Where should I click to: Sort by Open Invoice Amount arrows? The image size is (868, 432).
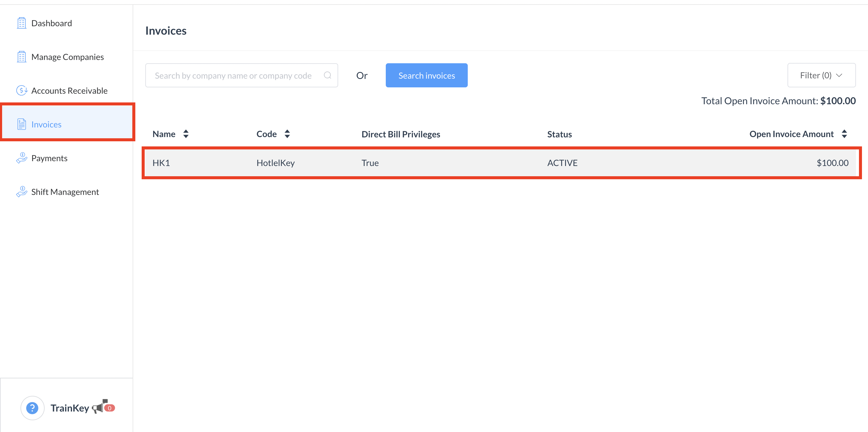(x=844, y=134)
